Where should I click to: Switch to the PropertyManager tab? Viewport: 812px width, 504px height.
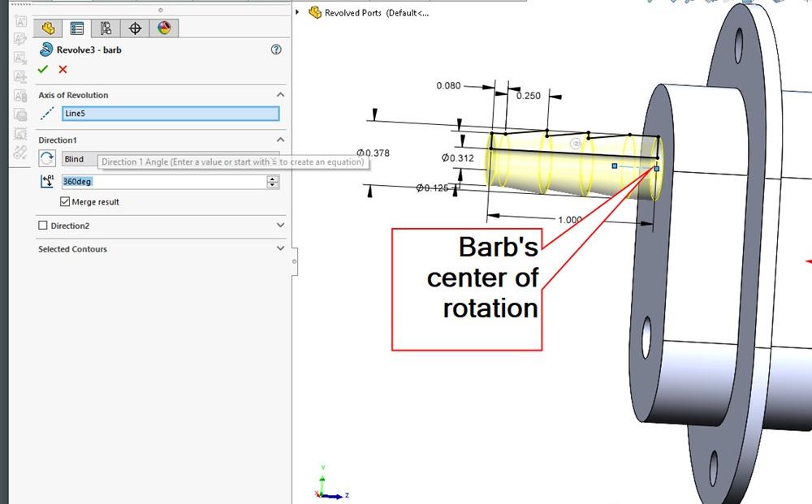pyautogui.click(x=77, y=28)
